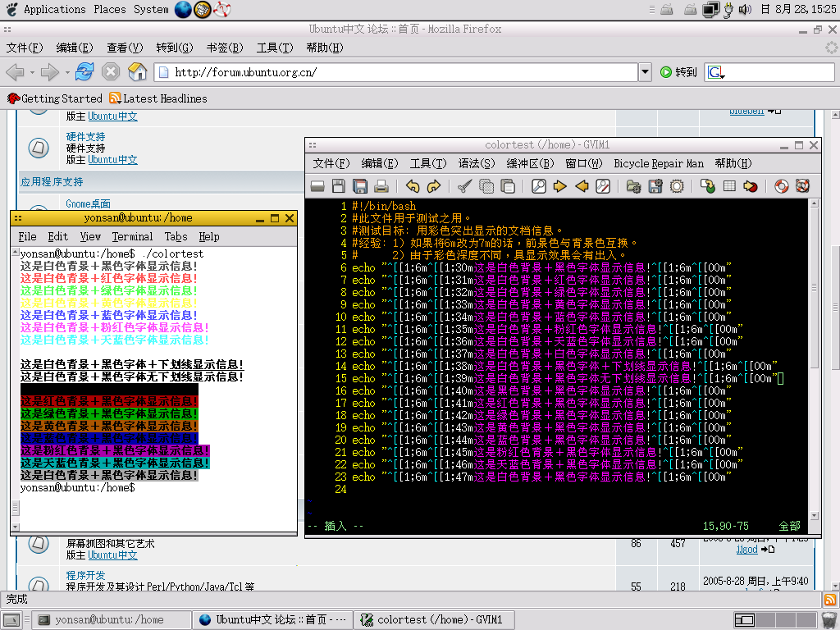Open Firefox 书签(B) bookmarks menu
The image size is (840, 630).
tap(225, 48)
